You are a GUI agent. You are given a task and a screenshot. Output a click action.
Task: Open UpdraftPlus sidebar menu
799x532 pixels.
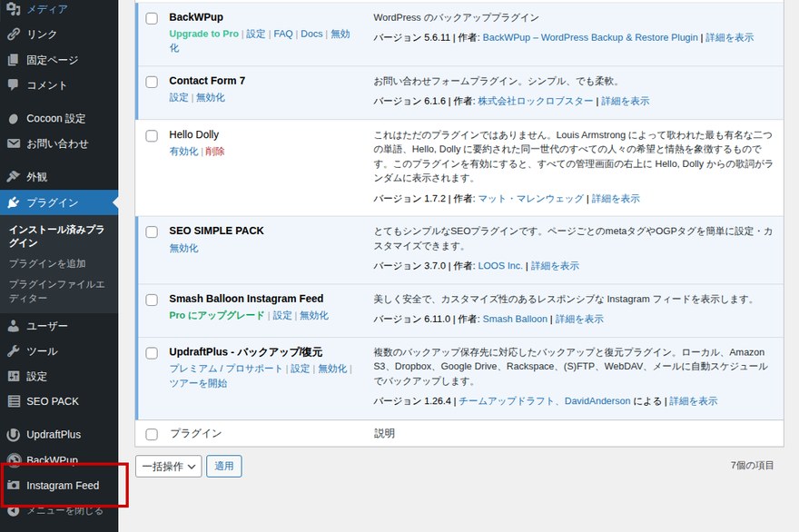tap(54, 435)
